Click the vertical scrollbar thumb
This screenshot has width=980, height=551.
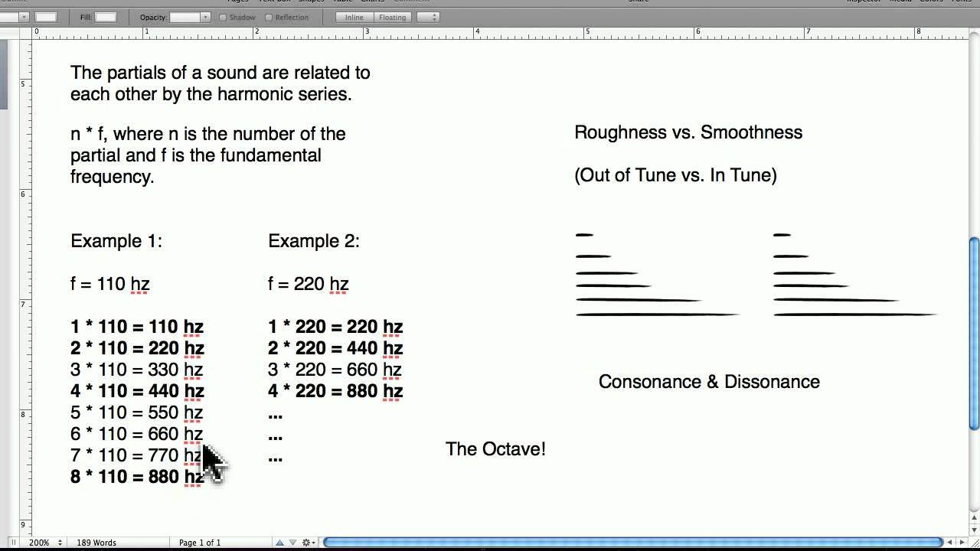pos(974,333)
